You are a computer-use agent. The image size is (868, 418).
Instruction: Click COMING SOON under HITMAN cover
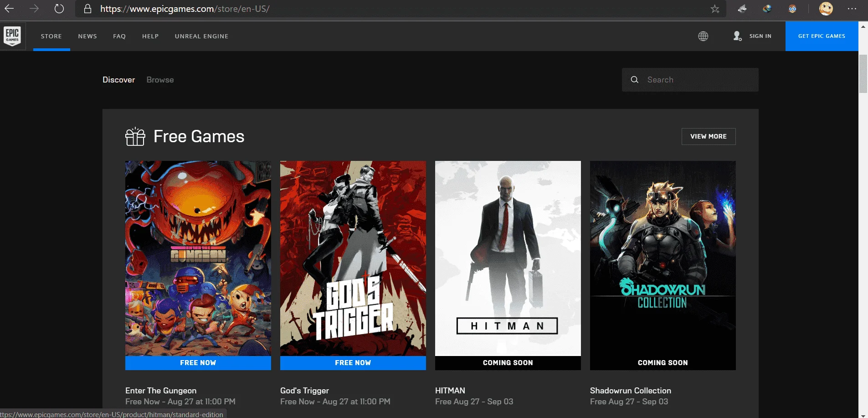click(x=508, y=363)
